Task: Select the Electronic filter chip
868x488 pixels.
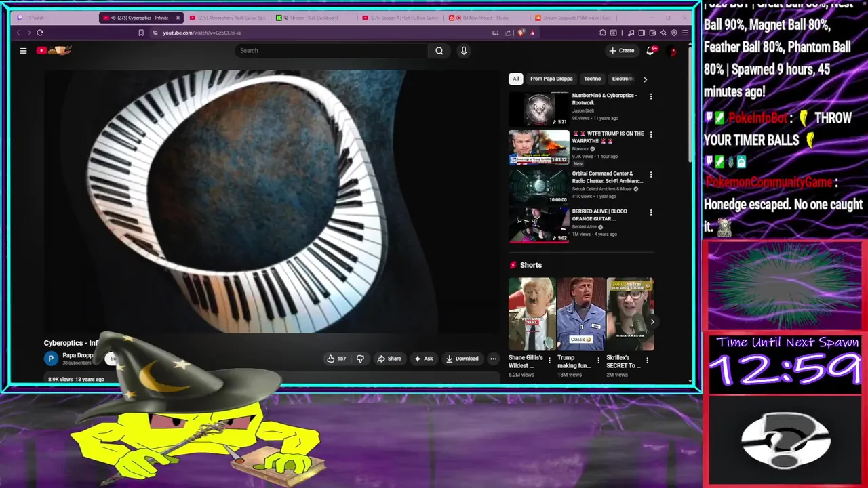Action: (x=623, y=79)
